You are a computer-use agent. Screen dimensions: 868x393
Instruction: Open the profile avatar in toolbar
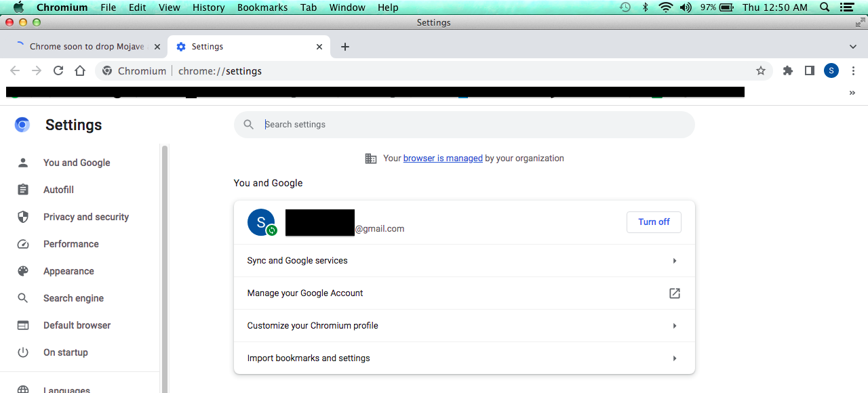click(x=831, y=70)
